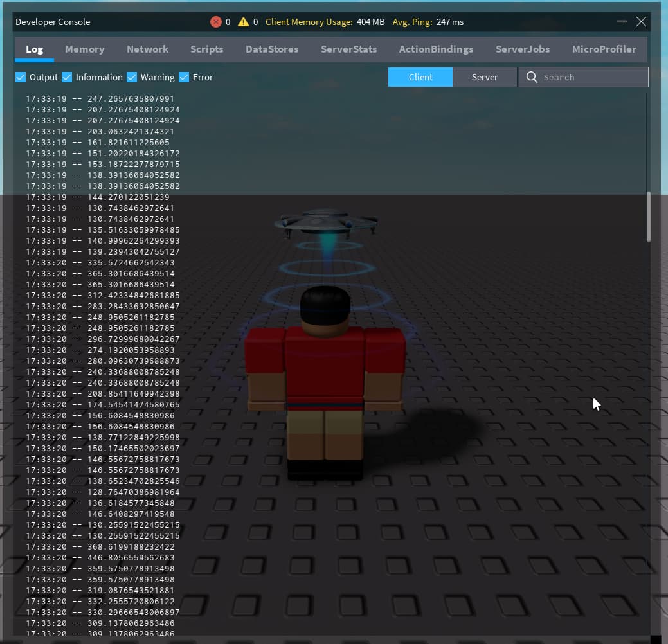Click log line 135.51633059978485
The height and width of the screenshot is (644, 668).
tap(103, 230)
